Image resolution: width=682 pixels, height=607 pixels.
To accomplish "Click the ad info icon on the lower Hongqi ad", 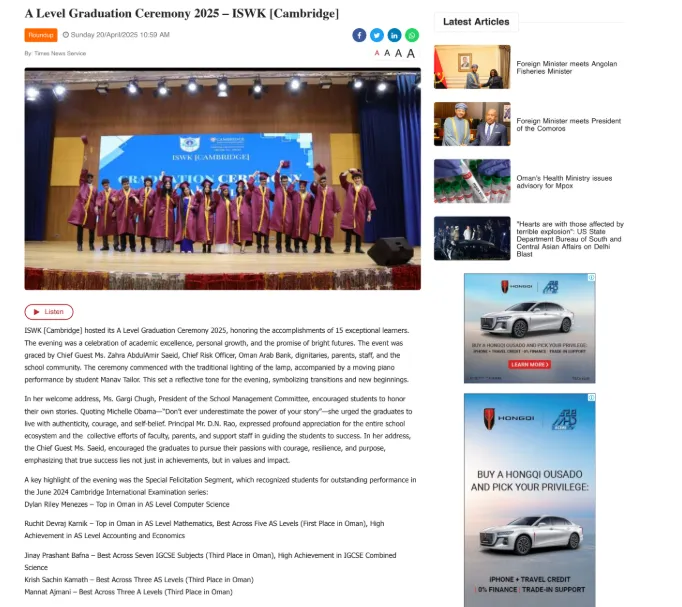I will point(592,398).
